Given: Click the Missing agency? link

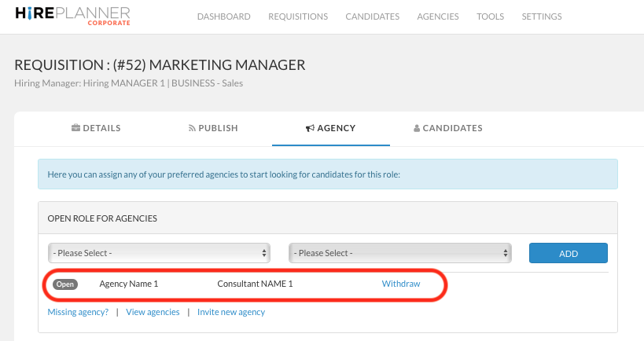Looking at the screenshot, I should (x=78, y=312).
